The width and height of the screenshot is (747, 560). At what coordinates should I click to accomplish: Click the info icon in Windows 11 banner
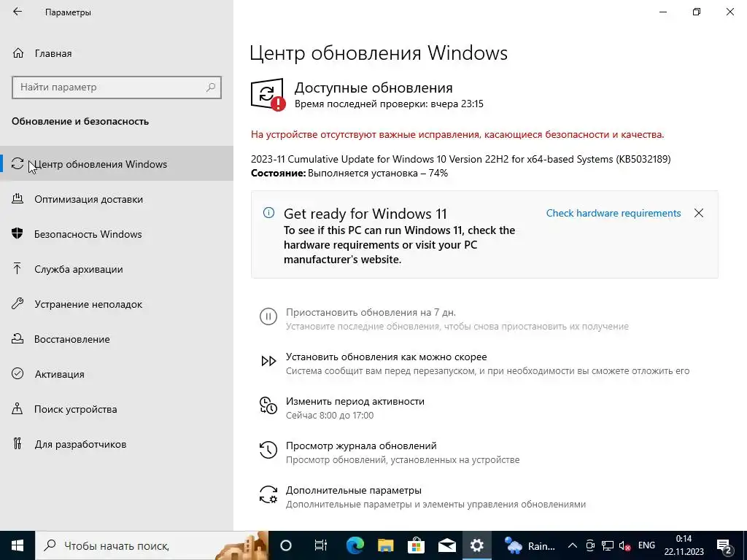(268, 213)
